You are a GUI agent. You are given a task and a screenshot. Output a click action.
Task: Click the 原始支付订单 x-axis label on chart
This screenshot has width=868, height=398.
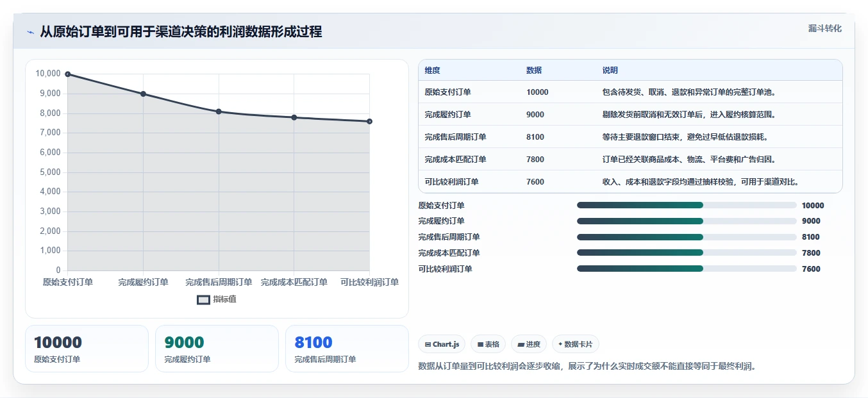point(67,282)
